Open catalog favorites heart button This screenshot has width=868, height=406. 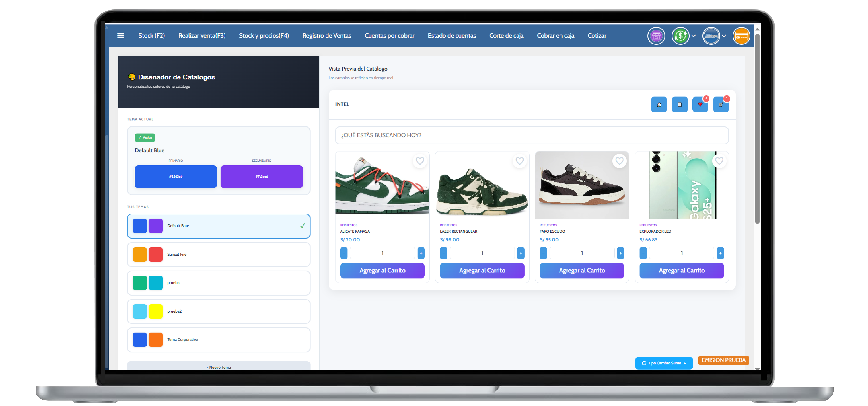click(700, 105)
